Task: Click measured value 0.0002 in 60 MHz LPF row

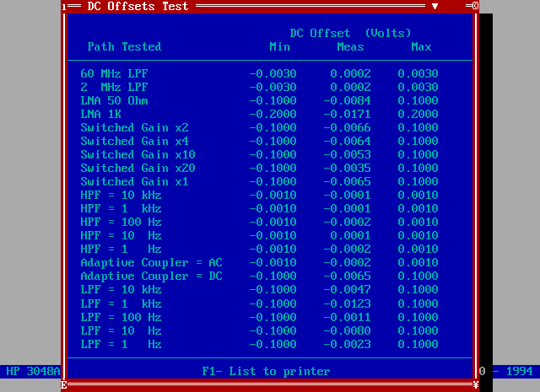Action: pyautogui.click(x=351, y=73)
